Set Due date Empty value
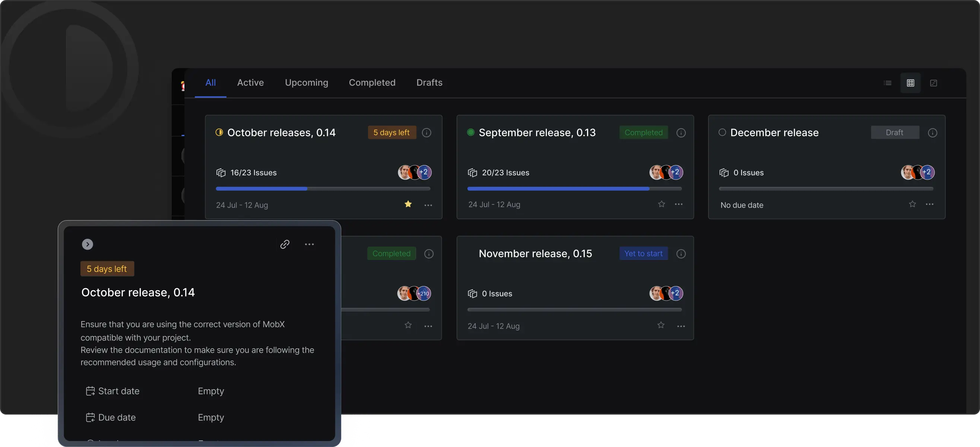 point(211,417)
